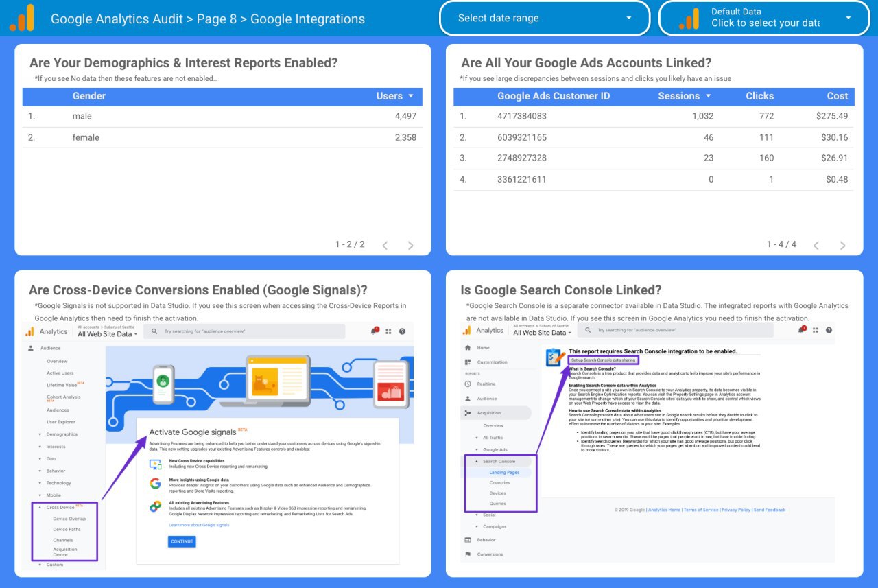
Task: Click the Send Feedback footer link
Action: coord(770,510)
